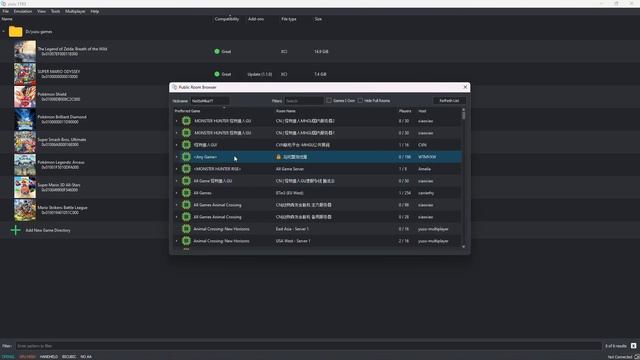The image size is (640, 360).
Task: Select the East Asia - Server 1 room name
Action: click(292, 229)
